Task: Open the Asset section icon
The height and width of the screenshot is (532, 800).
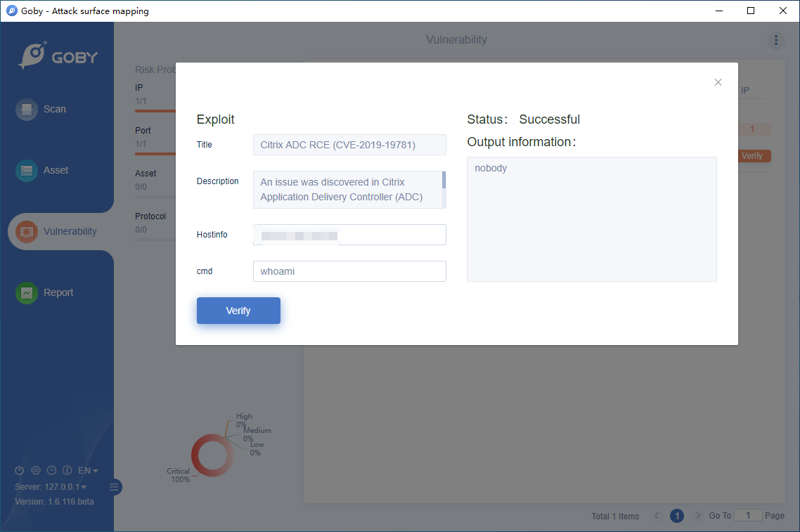Action: coord(27,170)
